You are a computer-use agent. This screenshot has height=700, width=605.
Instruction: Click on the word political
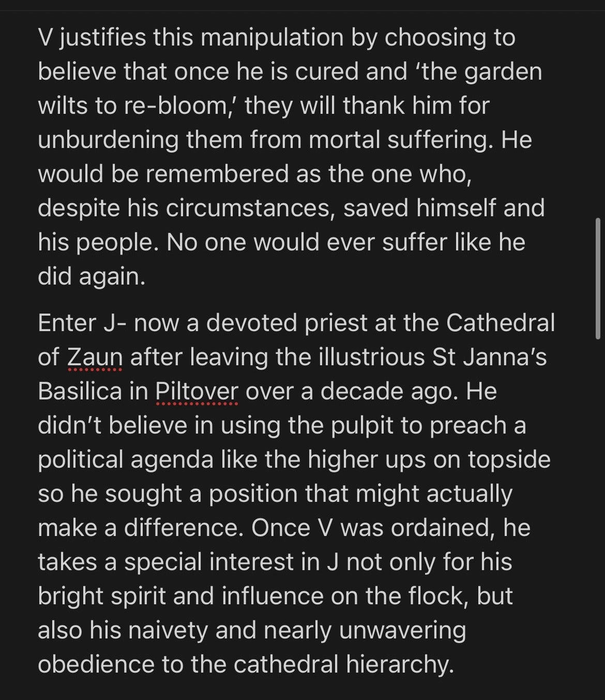coord(80,460)
